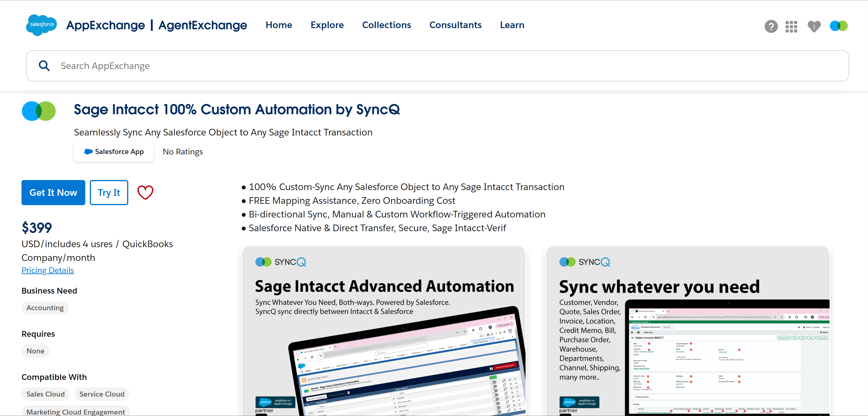Open the Collections menu item
This screenshot has width=868, height=416.
coord(387,25)
